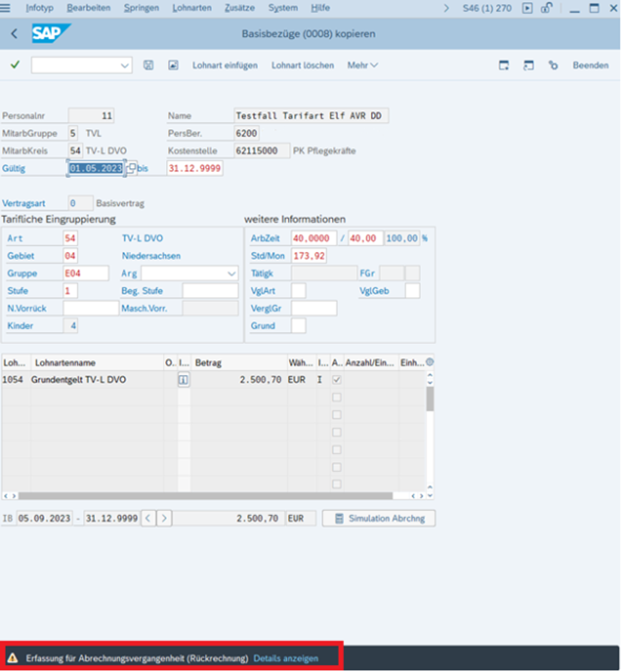Tick the checkbox in sixth table row
621x672 pixels.
pos(337,467)
